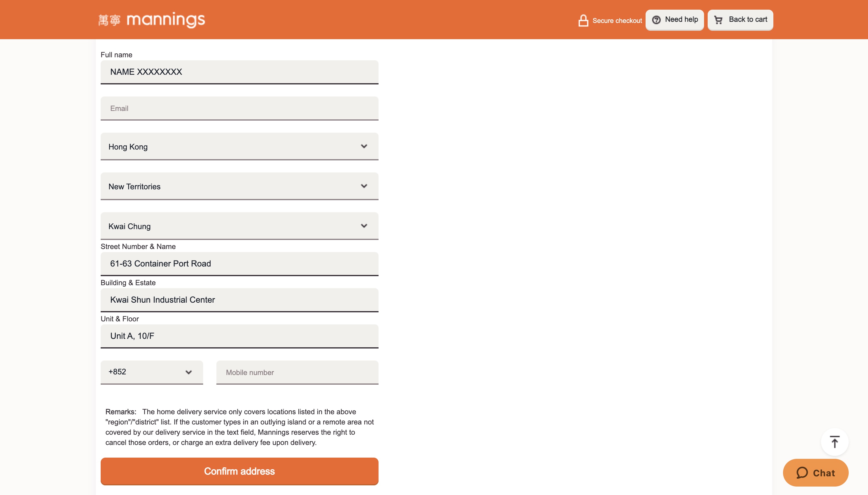Click the Back to cart button
Viewport: 868px width, 495px height.
740,20
